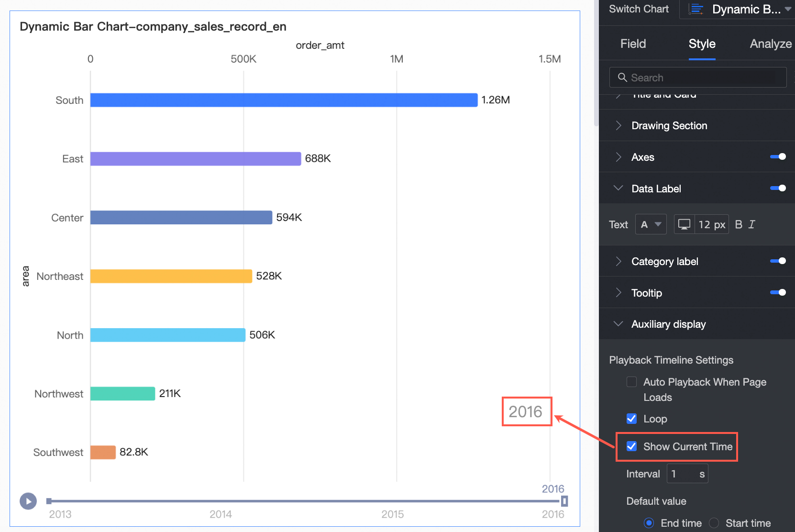The width and height of the screenshot is (795, 532).
Task: Select the Start time radio button
Action: pyautogui.click(x=714, y=523)
